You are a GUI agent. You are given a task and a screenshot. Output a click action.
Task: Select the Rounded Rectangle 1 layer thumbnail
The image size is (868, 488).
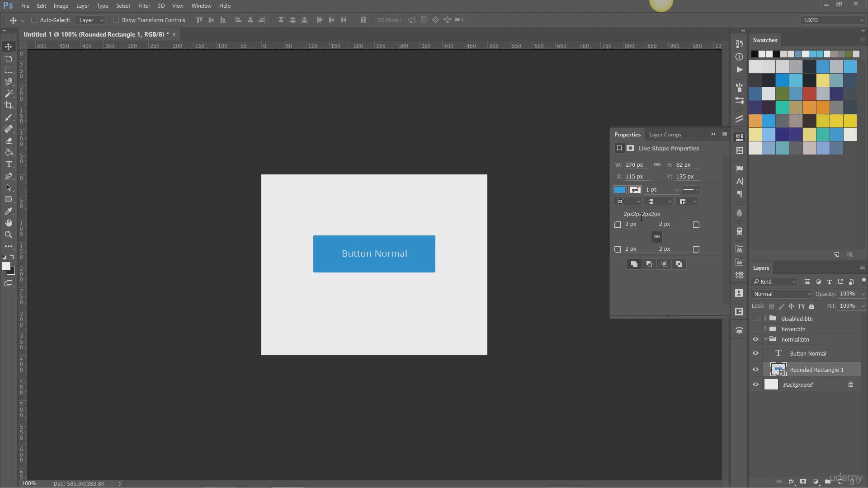778,370
